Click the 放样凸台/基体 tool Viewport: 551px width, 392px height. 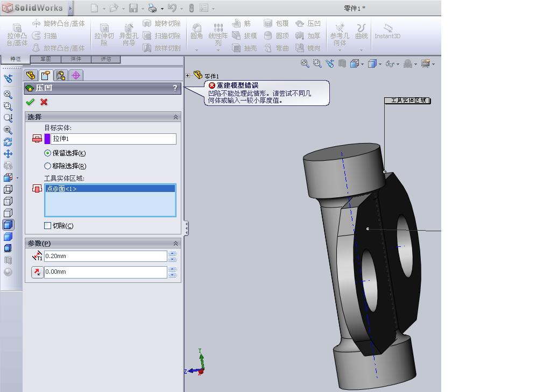point(58,48)
